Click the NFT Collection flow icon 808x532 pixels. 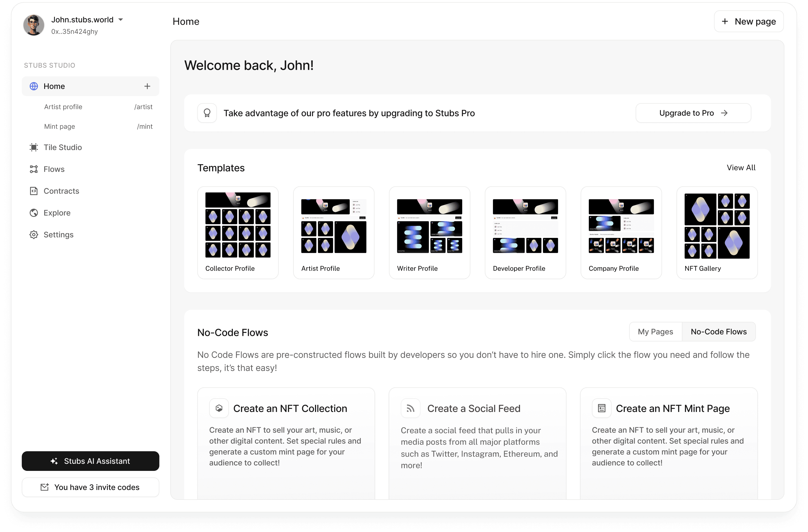(x=219, y=408)
